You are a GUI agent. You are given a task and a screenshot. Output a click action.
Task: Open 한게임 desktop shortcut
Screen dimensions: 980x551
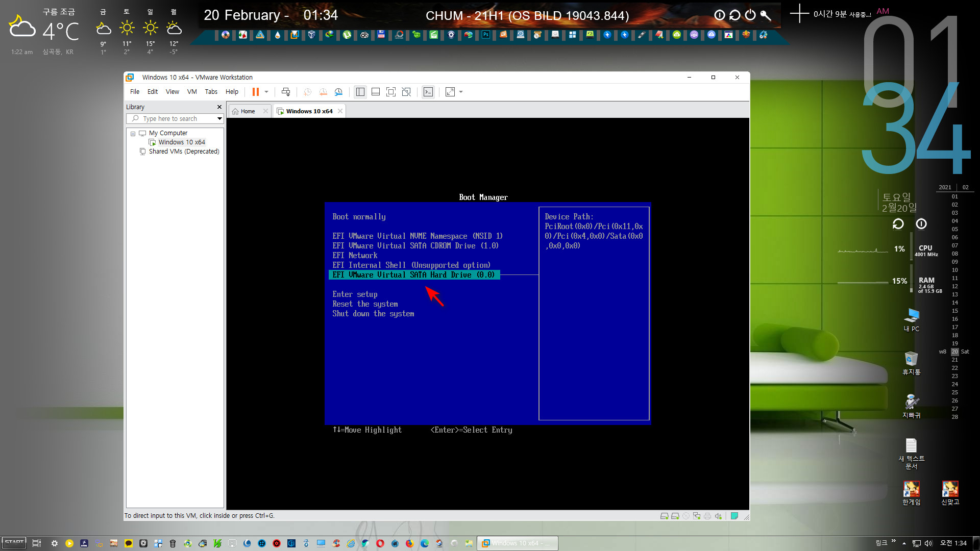pyautogui.click(x=912, y=493)
